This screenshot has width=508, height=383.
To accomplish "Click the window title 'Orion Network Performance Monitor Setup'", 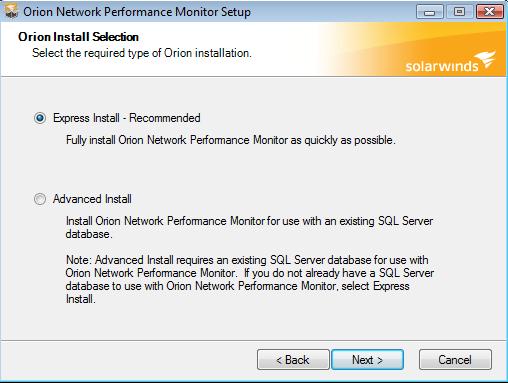I will [137, 12].
